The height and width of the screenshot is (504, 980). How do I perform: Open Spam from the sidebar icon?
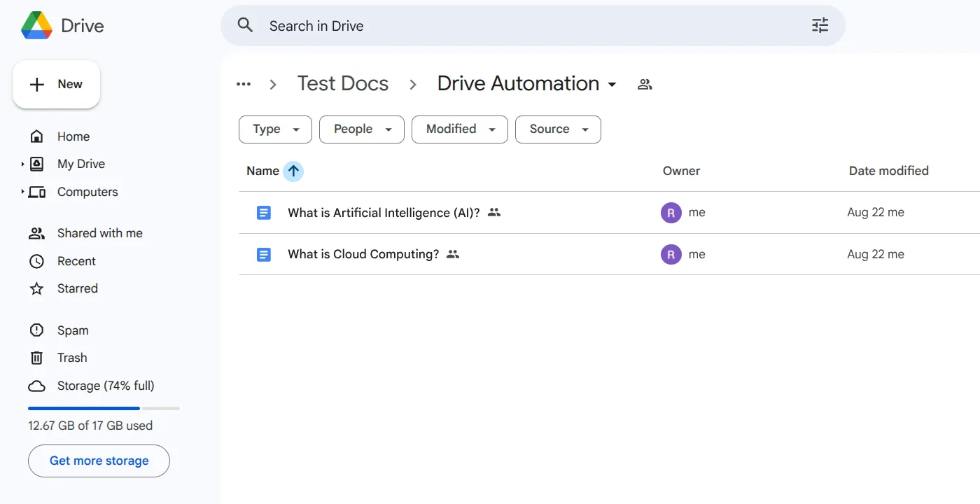click(36, 330)
